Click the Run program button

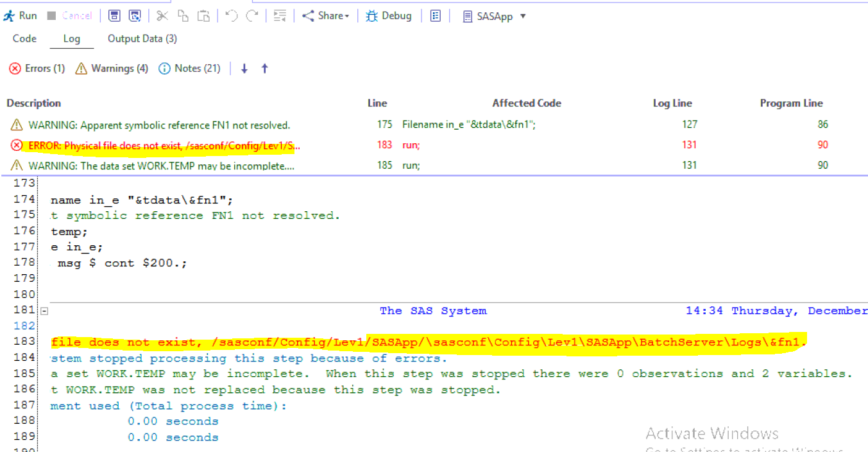[x=21, y=16]
